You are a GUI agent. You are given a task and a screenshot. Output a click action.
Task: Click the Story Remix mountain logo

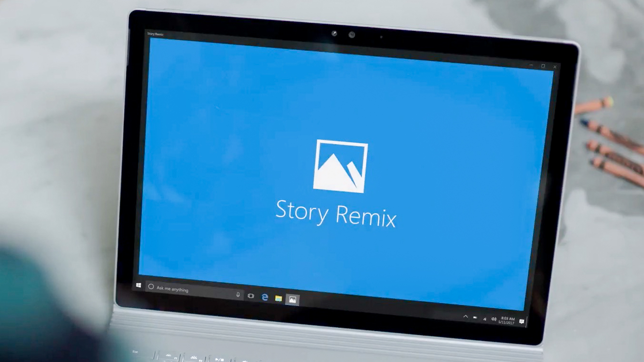tap(340, 166)
